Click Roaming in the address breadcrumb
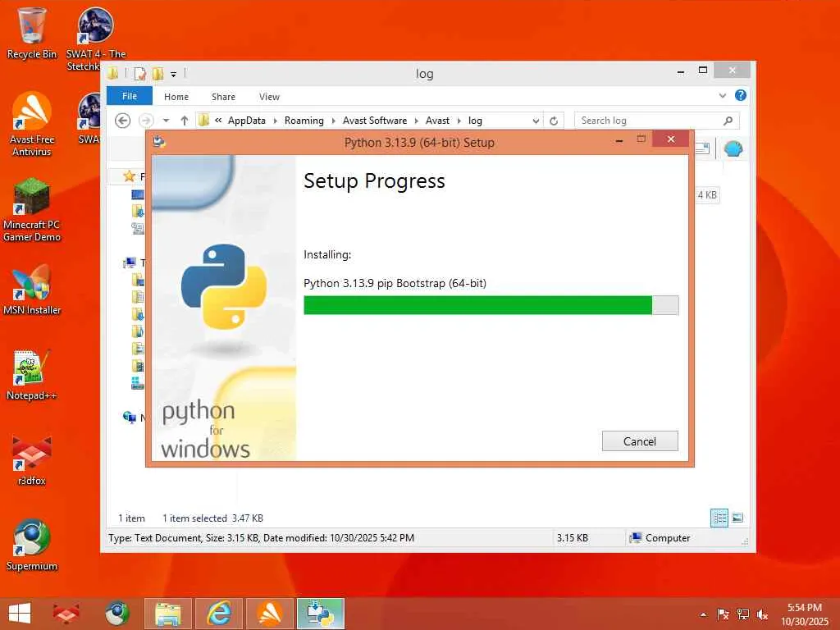Viewport: 840px width, 630px height. click(304, 121)
